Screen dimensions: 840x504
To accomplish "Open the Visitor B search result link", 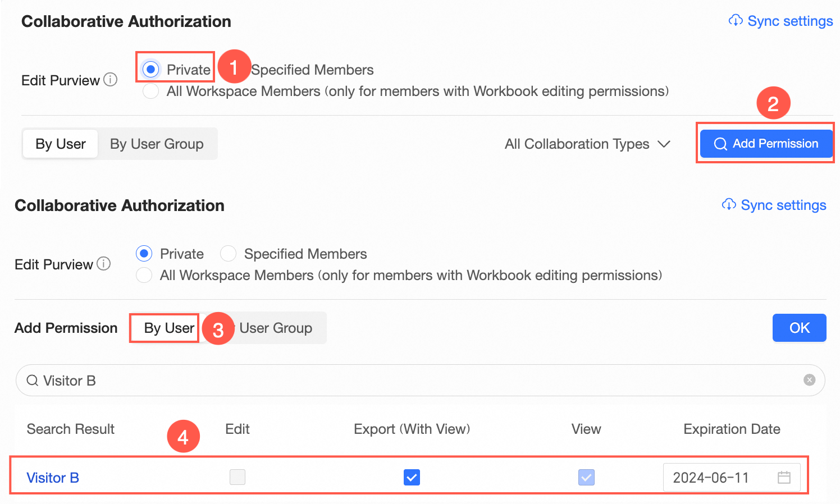I will (53, 478).
